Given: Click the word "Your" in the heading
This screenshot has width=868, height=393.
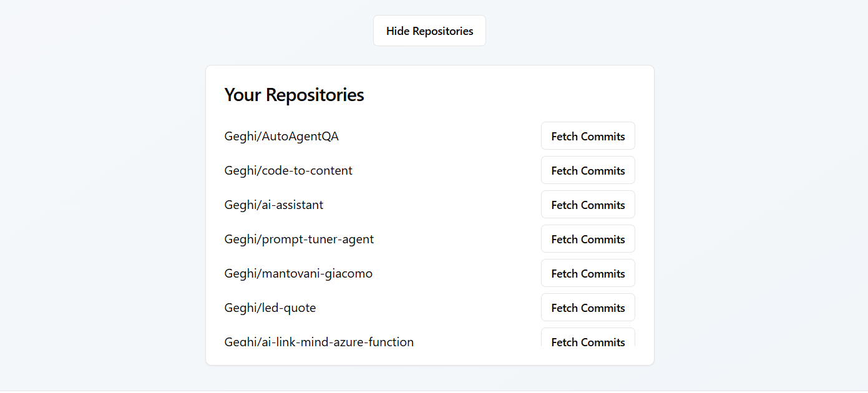Looking at the screenshot, I should 243,95.
